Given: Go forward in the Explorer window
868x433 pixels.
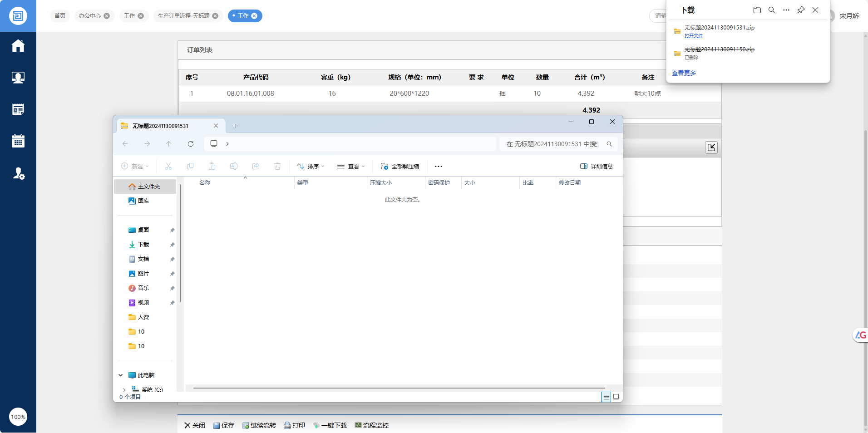Looking at the screenshot, I should click(x=147, y=144).
